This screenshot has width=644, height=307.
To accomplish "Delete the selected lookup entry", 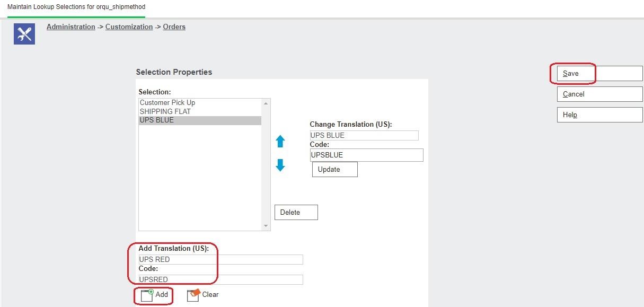I will 296,212.
